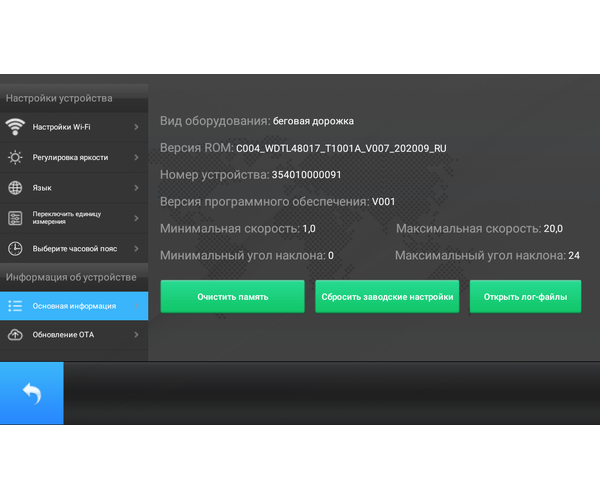Tap the globe icon for Язык
Screen dimensions: 600x500
pos(15,187)
